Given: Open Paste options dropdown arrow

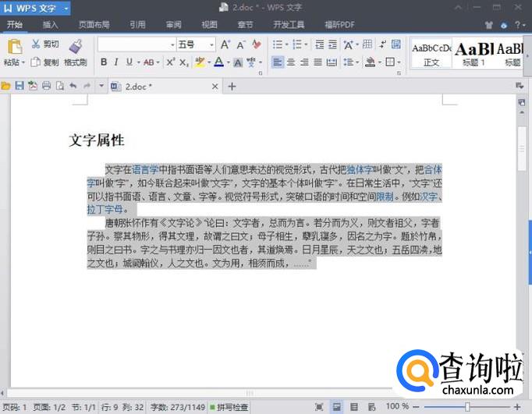Looking at the screenshot, I should (23, 62).
